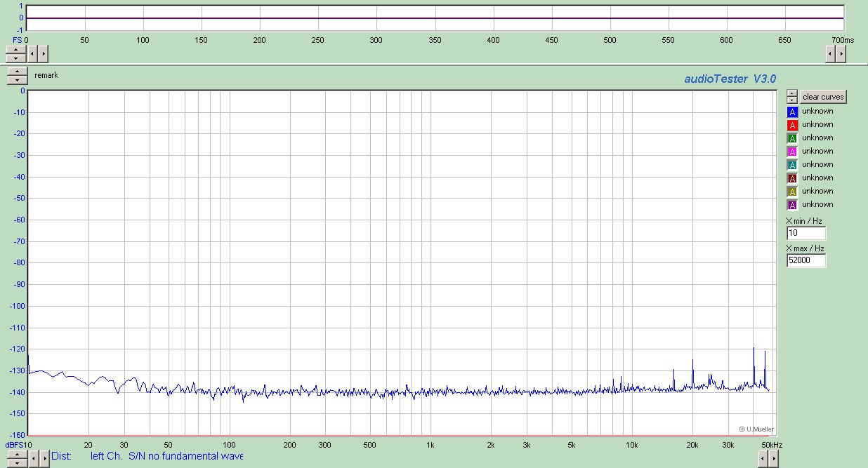The image size is (868, 468).
Task: Click the X max / Hz label
Action: click(x=805, y=248)
